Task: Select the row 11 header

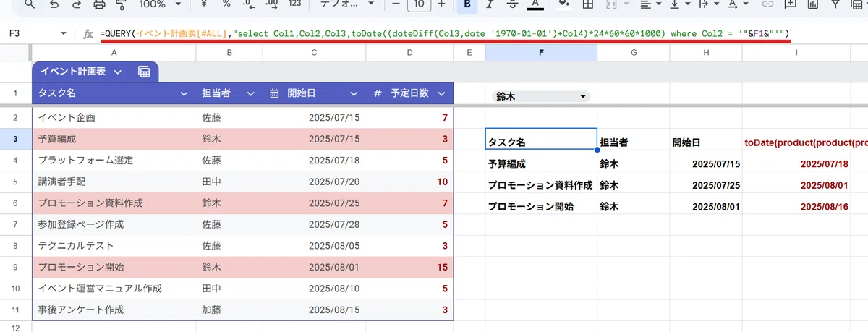Action: pyautogui.click(x=15, y=310)
